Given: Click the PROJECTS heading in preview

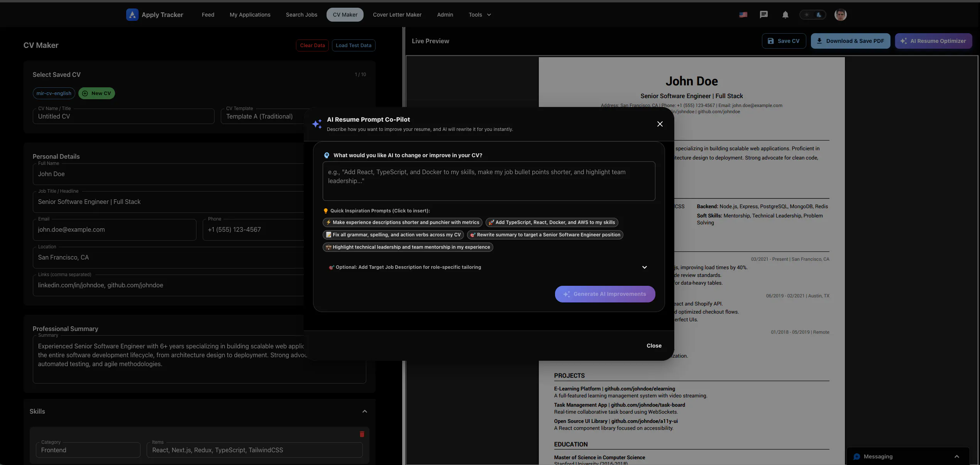Looking at the screenshot, I should tap(569, 376).
